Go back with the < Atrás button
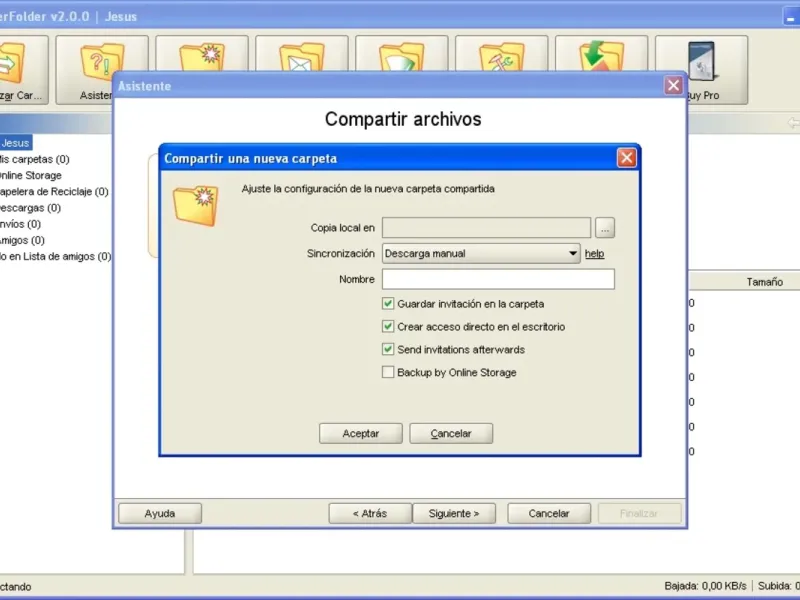 click(370, 513)
